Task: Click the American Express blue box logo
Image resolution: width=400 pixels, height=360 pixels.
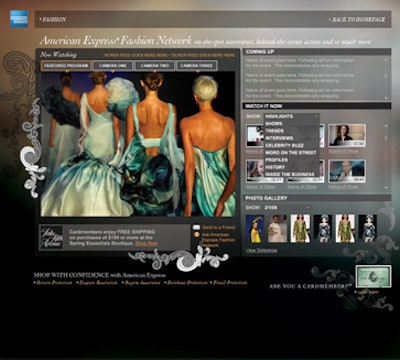Action: pos(19,19)
